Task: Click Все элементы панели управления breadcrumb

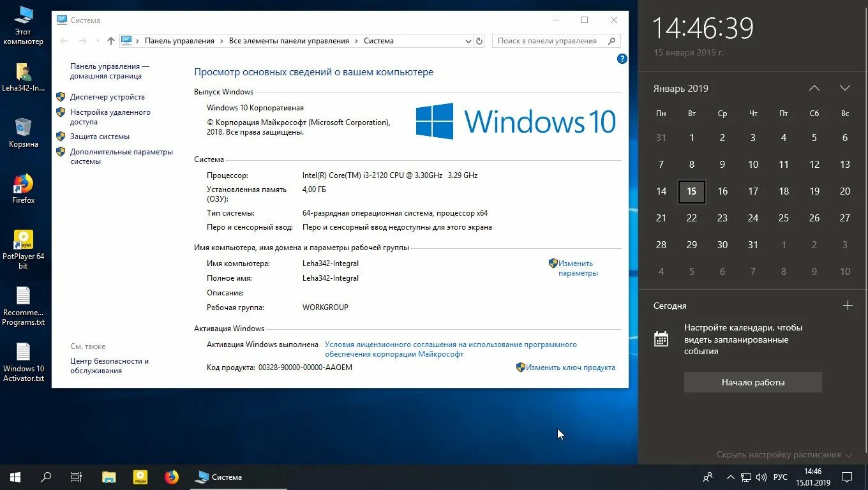Action: [289, 41]
